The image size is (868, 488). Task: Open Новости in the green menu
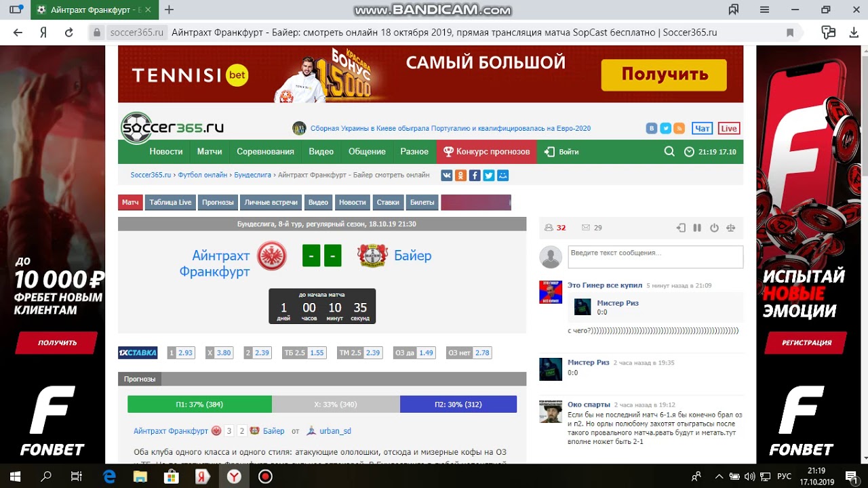click(x=166, y=152)
